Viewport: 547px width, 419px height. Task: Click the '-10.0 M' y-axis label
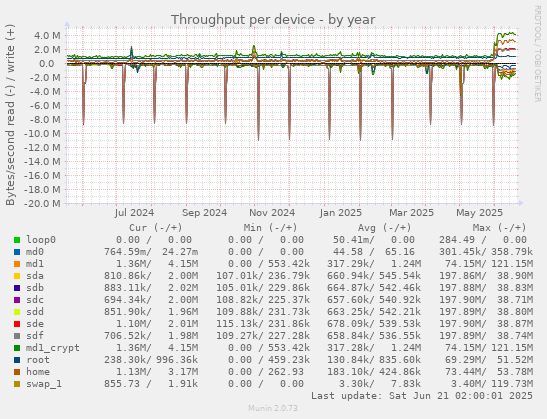pos(42,134)
